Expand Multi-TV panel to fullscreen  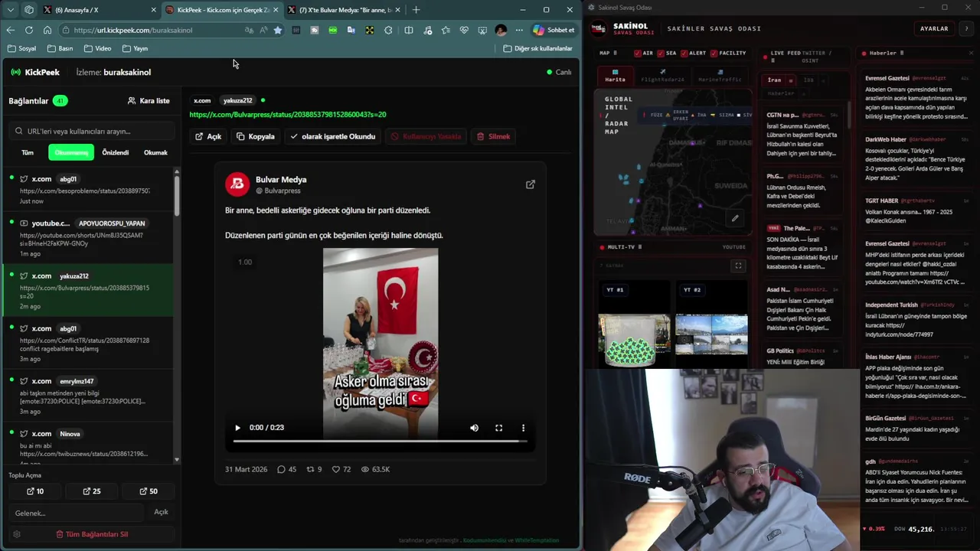click(x=738, y=266)
